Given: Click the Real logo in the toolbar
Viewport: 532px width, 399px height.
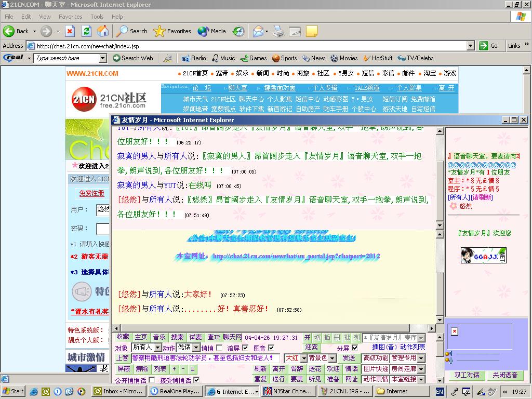Looking at the screenshot, I should point(13,58).
